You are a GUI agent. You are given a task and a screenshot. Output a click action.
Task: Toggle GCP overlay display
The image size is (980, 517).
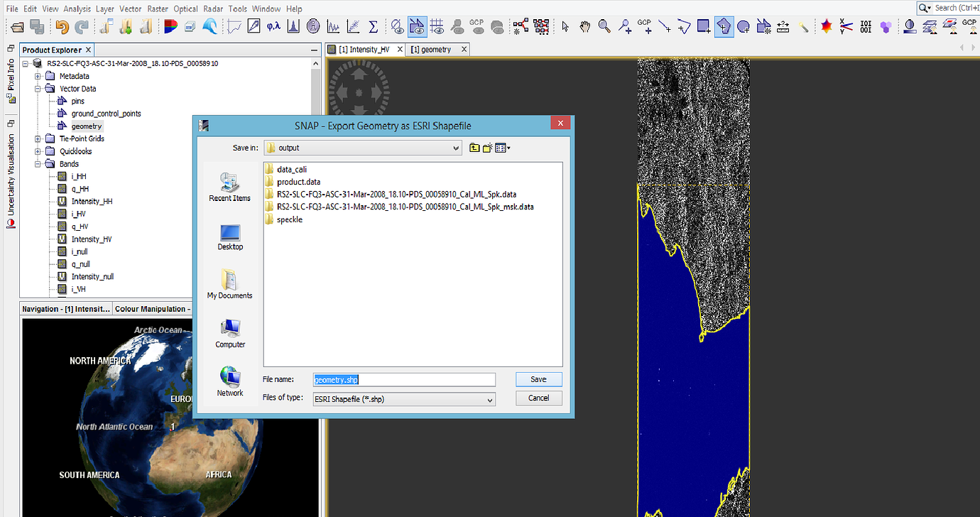click(x=477, y=26)
